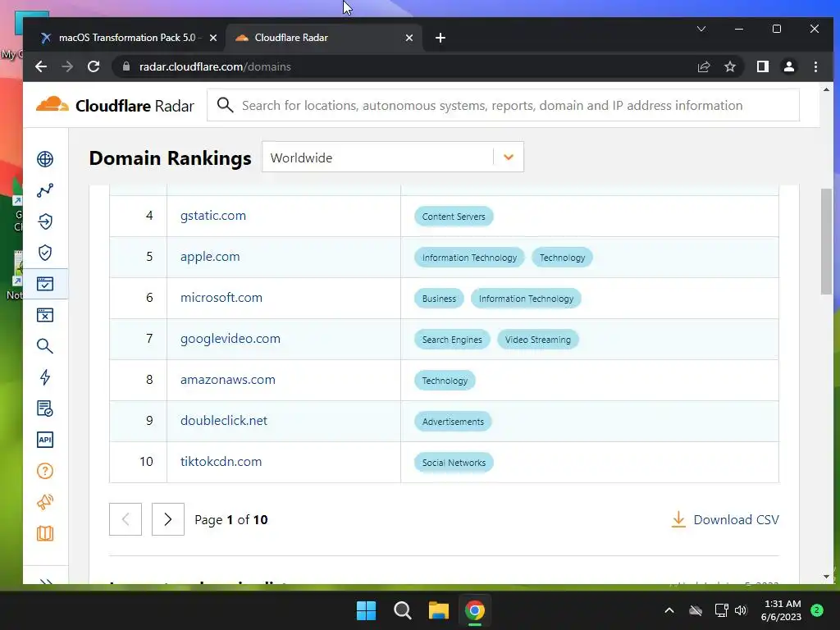The image size is (840, 630).
Task: Open microsoft.com domain link
Action: click(221, 297)
